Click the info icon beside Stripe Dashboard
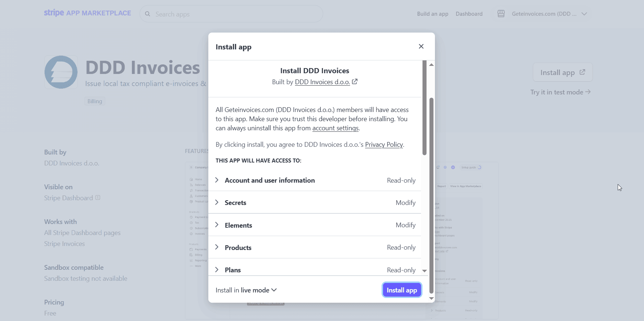Screen dimensions: 644x321 (x=97, y=198)
